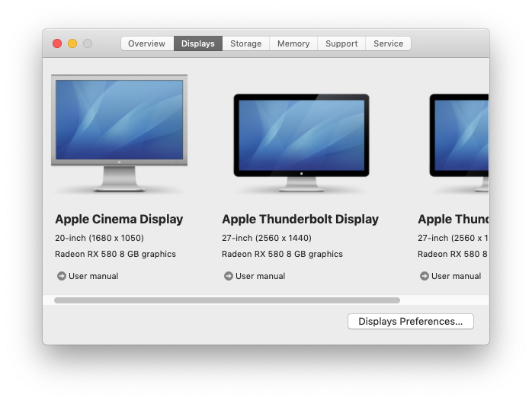Viewport: 532px width, 401px height.
Task: Click arrow icon beside third display's User manual
Action: (x=424, y=276)
